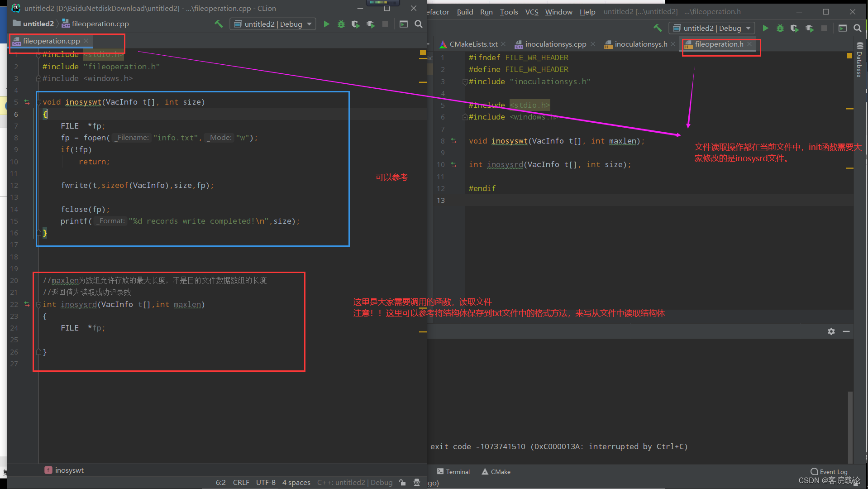Click the gutter navigation arrow at line 22

[x=27, y=305]
